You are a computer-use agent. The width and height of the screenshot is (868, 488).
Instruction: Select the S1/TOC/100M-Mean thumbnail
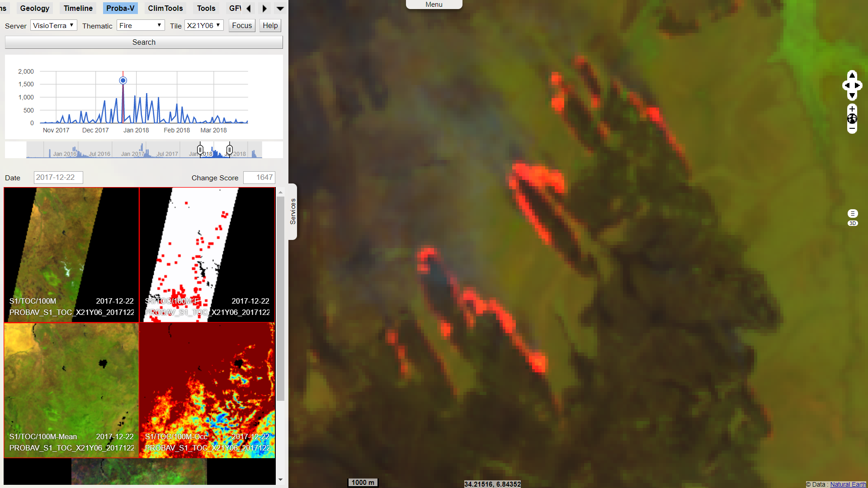(71, 390)
